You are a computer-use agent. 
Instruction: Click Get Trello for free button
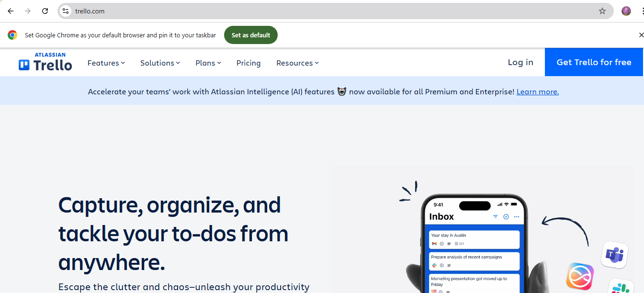594,62
